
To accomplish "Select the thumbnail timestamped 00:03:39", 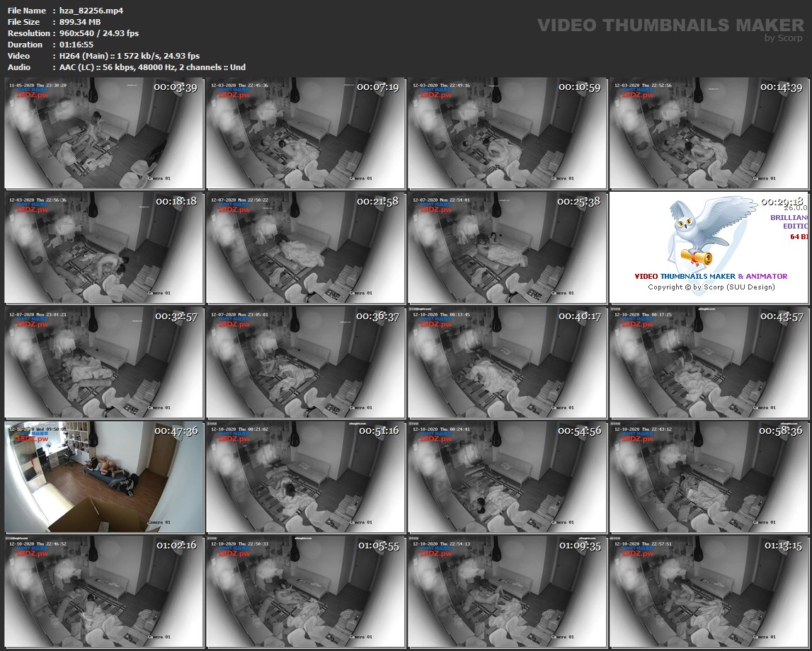I will point(104,134).
